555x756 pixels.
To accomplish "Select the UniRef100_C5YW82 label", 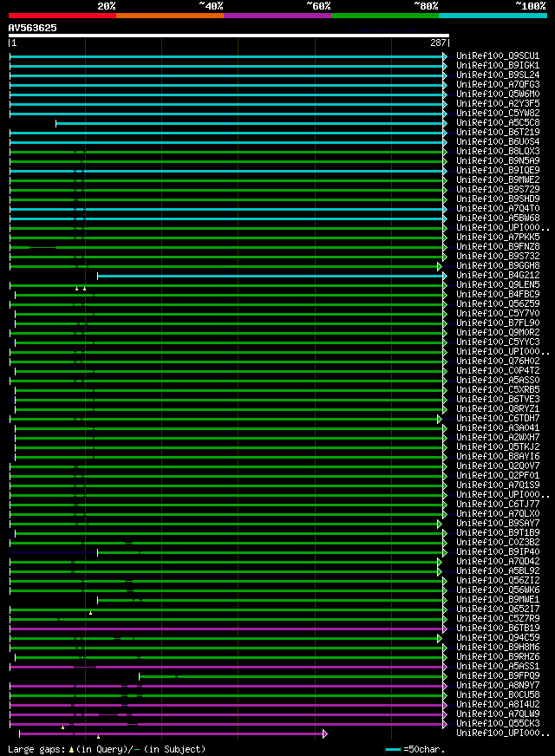I will click(498, 114).
